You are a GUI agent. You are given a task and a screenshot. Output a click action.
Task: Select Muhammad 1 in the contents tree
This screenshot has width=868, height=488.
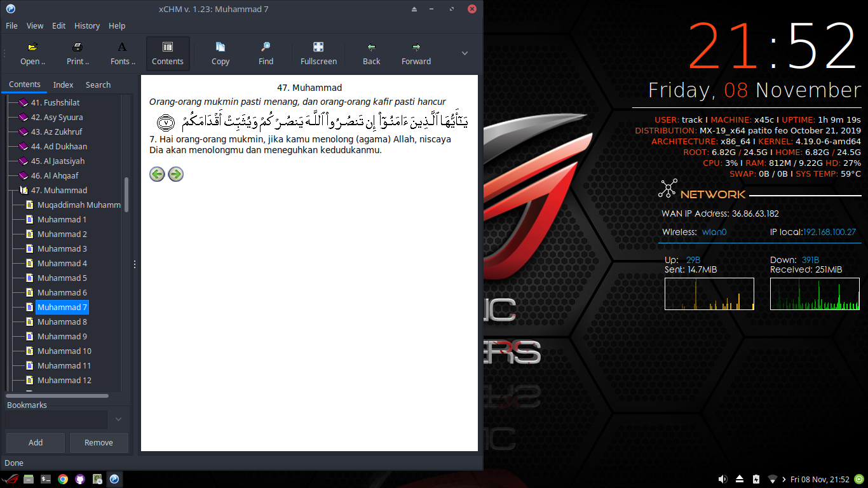click(x=62, y=220)
